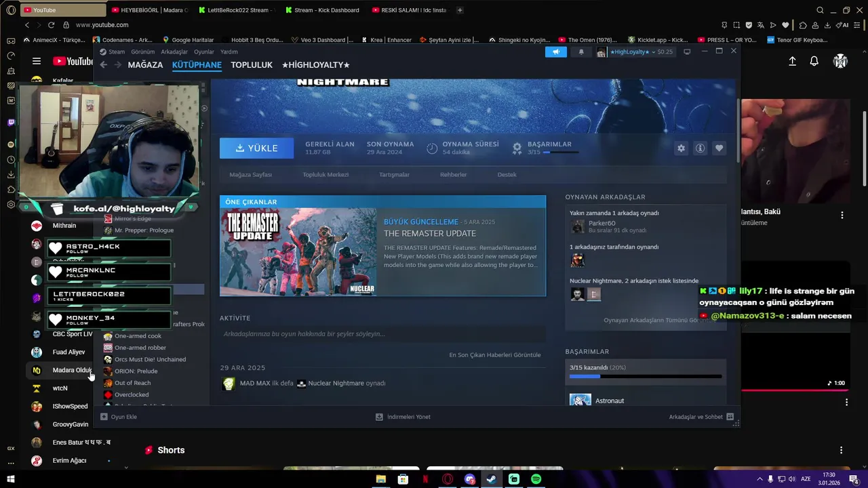Viewport: 868px width, 488px height.
Task: Open Twitch icon in Opera sidebar
Action: point(11,123)
